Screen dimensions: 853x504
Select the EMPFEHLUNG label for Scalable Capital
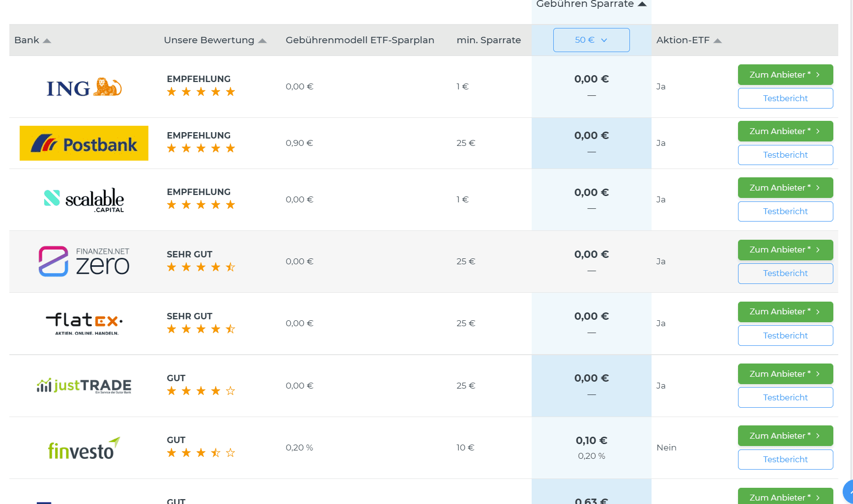199,192
